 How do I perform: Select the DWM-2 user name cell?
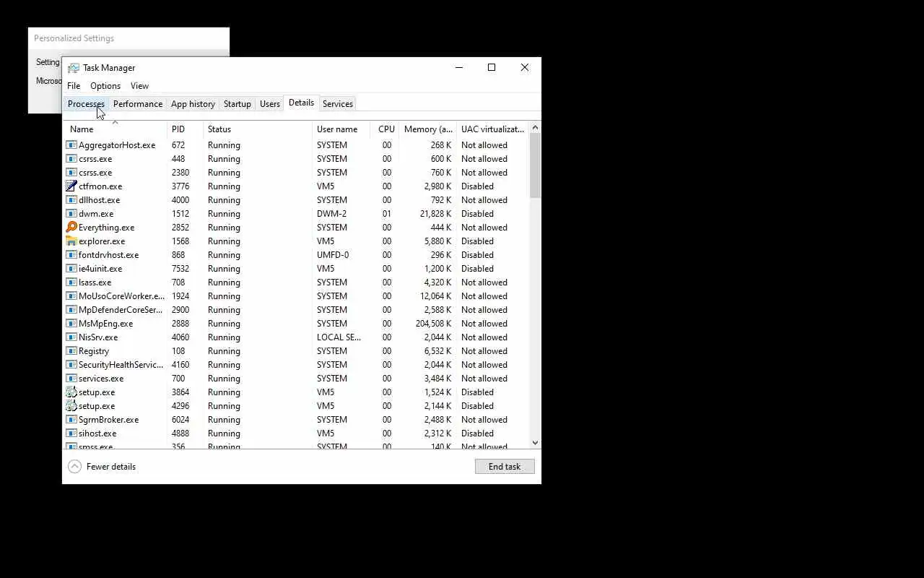pyautogui.click(x=331, y=214)
